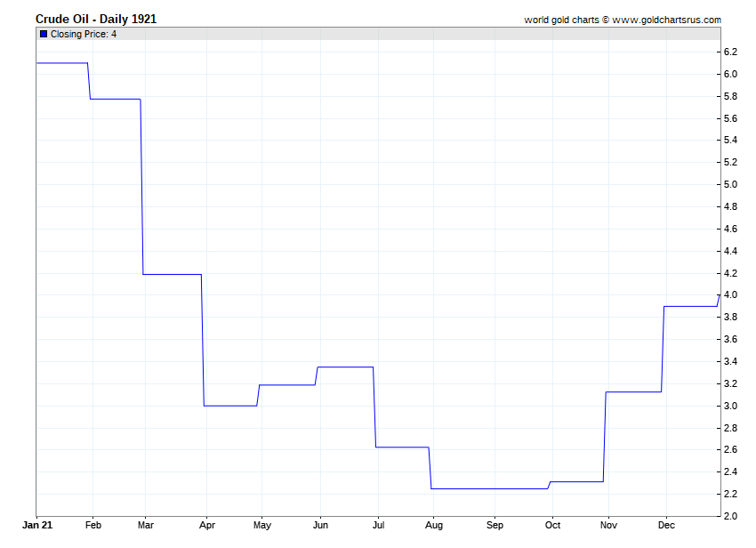Click the 'Jul' month label
This screenshot has height=548, width=756.
pyautogui.click(x=379, y=525)
